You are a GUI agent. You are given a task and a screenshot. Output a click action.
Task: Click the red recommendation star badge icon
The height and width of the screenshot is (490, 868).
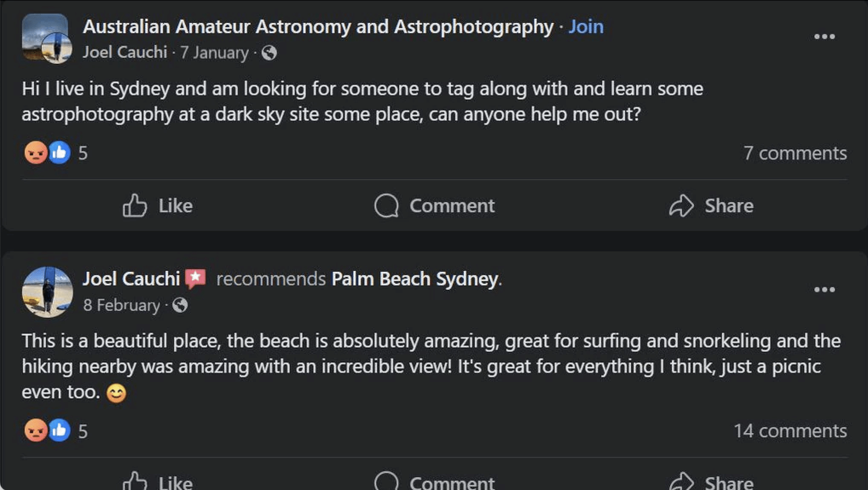(x=195, y=279)
